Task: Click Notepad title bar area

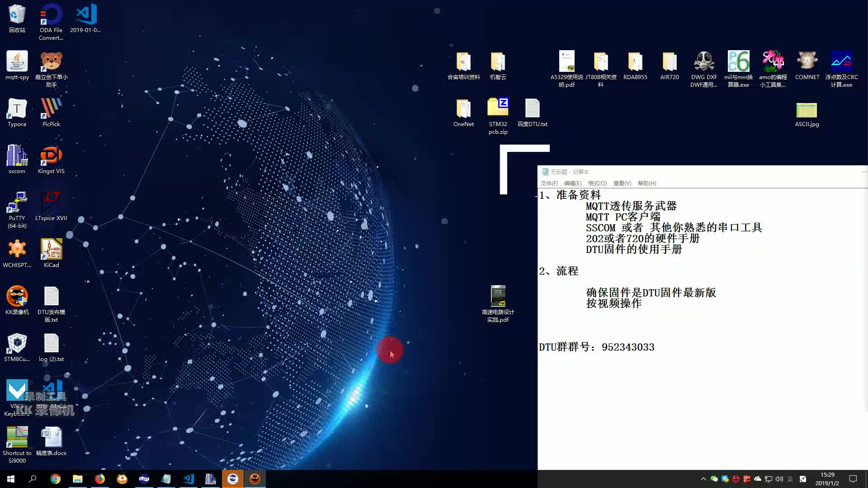Action: [x=703, y=172]
